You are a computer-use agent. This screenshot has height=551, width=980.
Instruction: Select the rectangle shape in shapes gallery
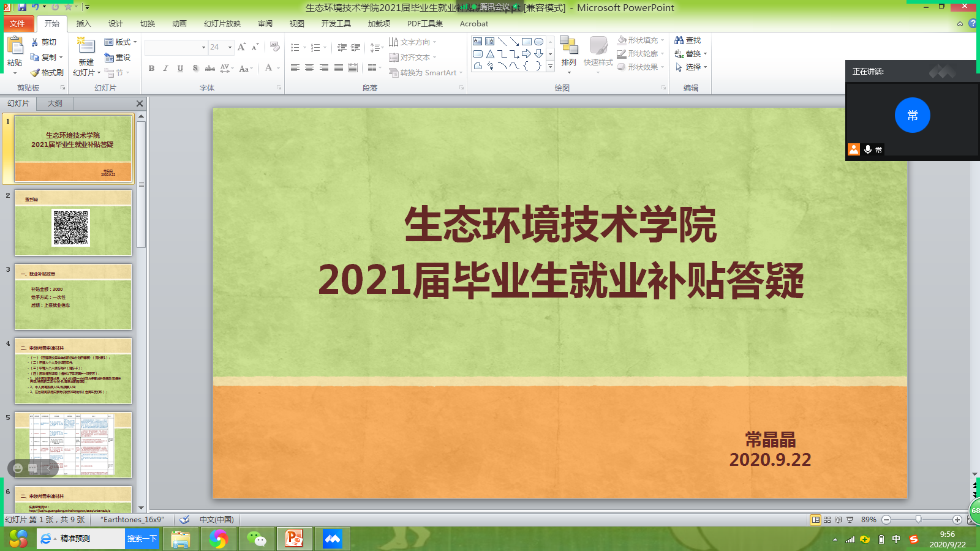(x=526, y=42)
